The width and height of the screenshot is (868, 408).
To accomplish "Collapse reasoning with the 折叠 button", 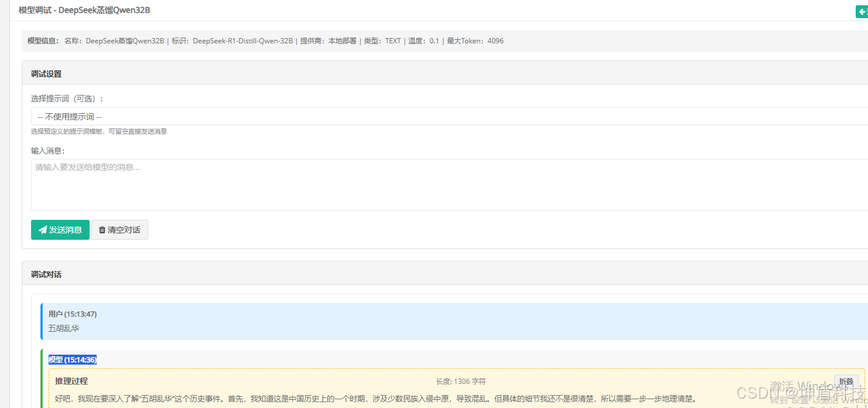I will [846, 381].
